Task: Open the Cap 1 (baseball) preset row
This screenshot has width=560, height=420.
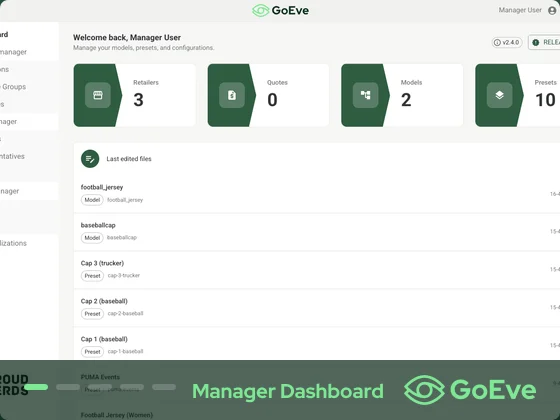Action: (317, 345)
